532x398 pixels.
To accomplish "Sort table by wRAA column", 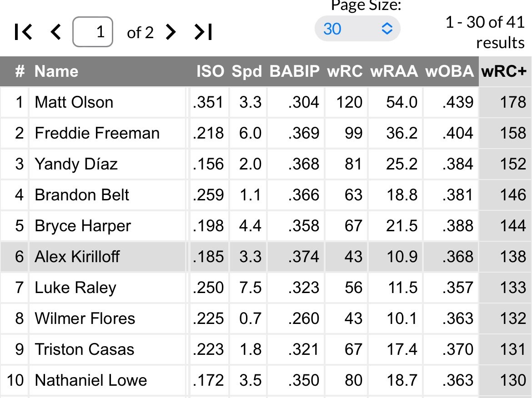I will pyautogui.click(x=394, y=71).
